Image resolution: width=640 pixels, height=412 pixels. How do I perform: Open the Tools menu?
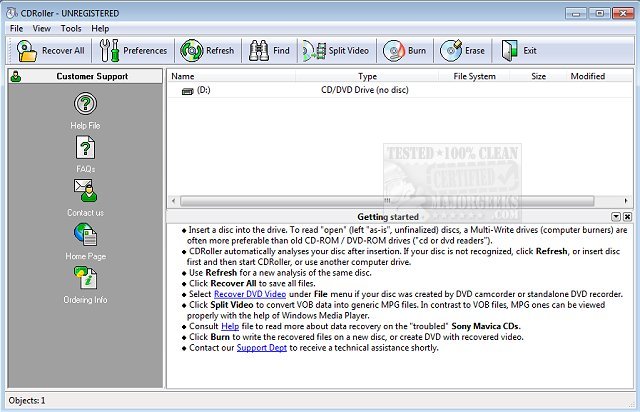coord(71,28)
